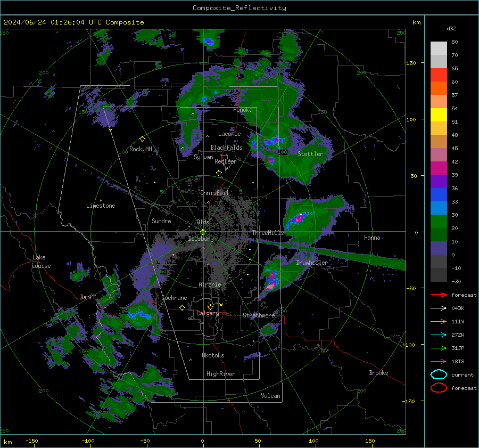Click the Sylvan label
This screenshot has width=479, height=448.
pos(203,158)
